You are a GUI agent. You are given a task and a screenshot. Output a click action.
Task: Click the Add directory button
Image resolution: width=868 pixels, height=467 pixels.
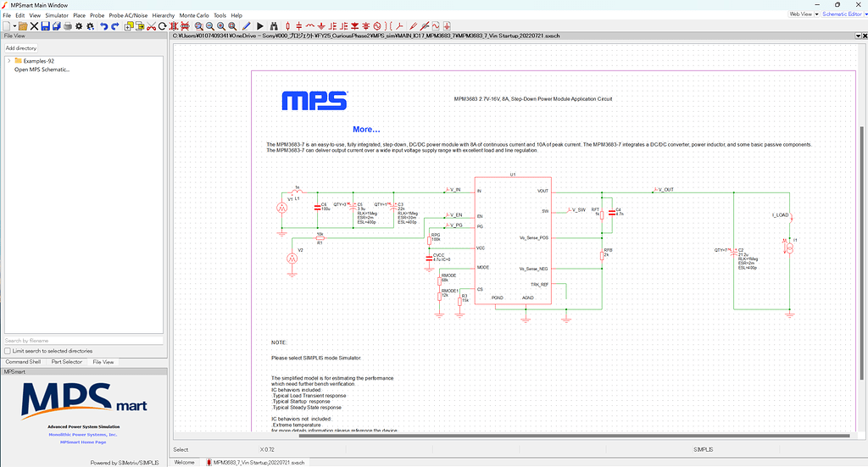21,48
